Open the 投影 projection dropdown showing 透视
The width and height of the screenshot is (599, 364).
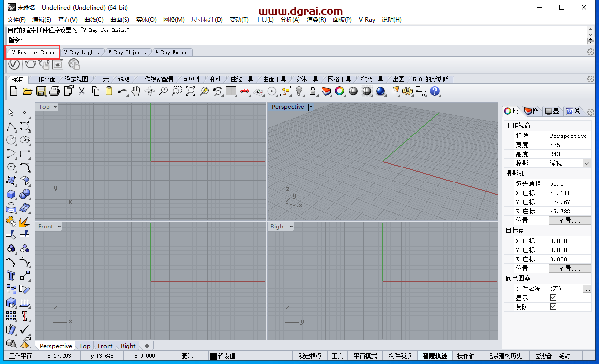coord(586,163)
